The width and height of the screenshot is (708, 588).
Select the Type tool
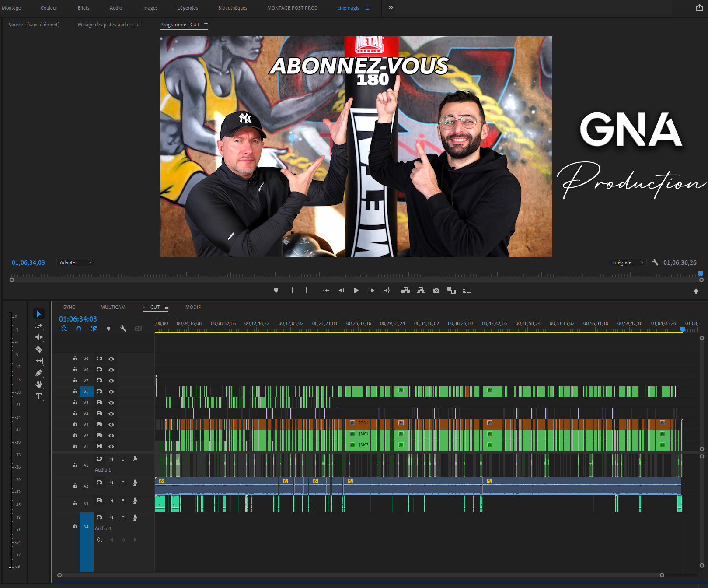tap(39, 396)
